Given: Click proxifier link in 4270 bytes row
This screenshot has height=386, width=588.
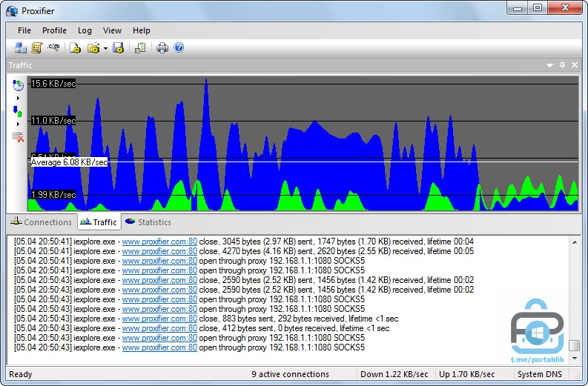Looking at the screenshot, I should (159, 251).
